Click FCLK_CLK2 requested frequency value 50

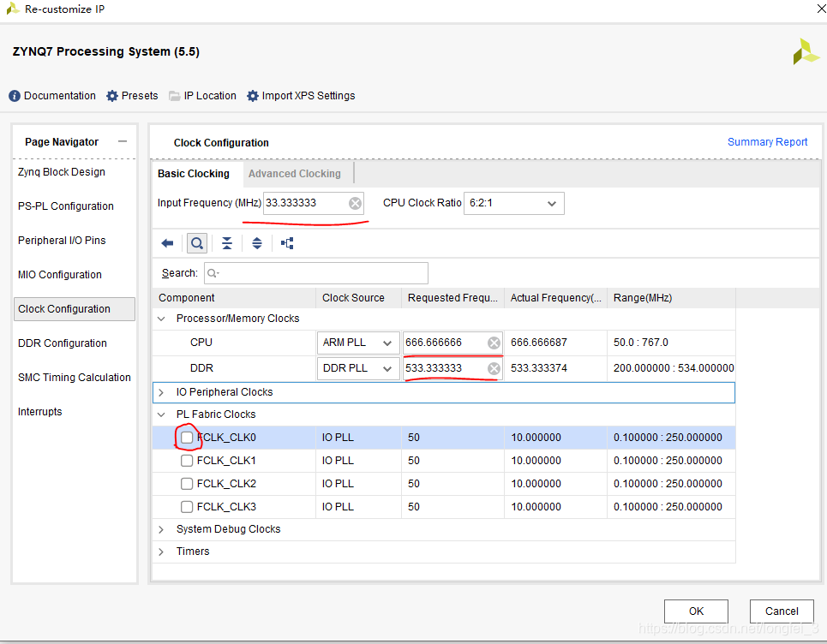(413, 484)
